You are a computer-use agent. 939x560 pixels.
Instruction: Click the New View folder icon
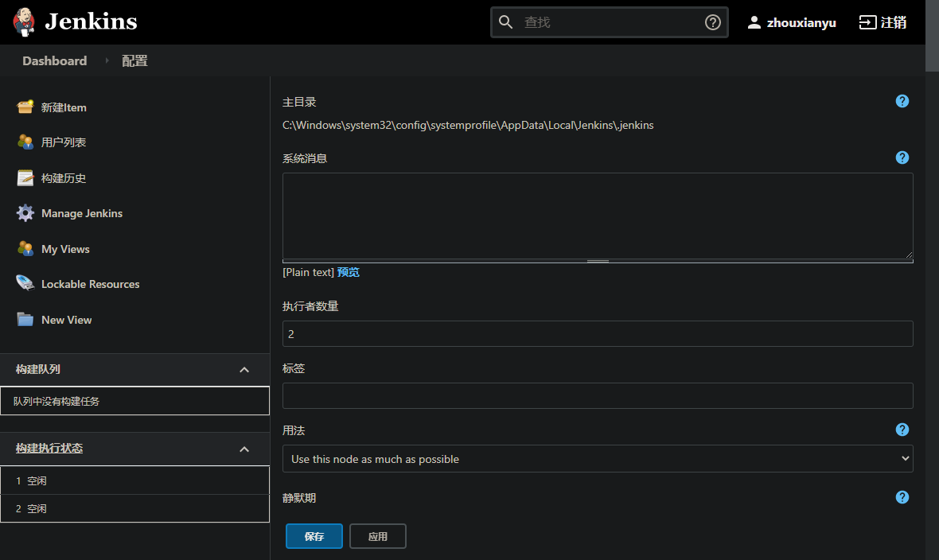point(25,319)
